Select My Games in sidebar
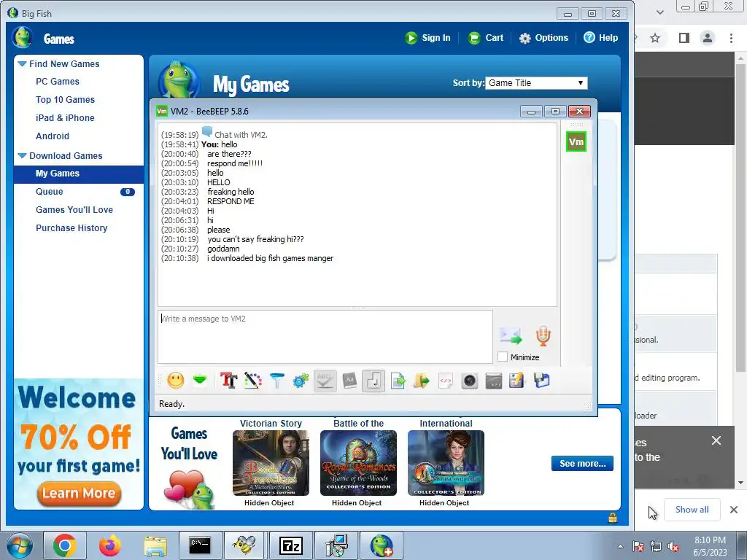Image resolution: width=747 pixels, height=560 pixels. 79,174
